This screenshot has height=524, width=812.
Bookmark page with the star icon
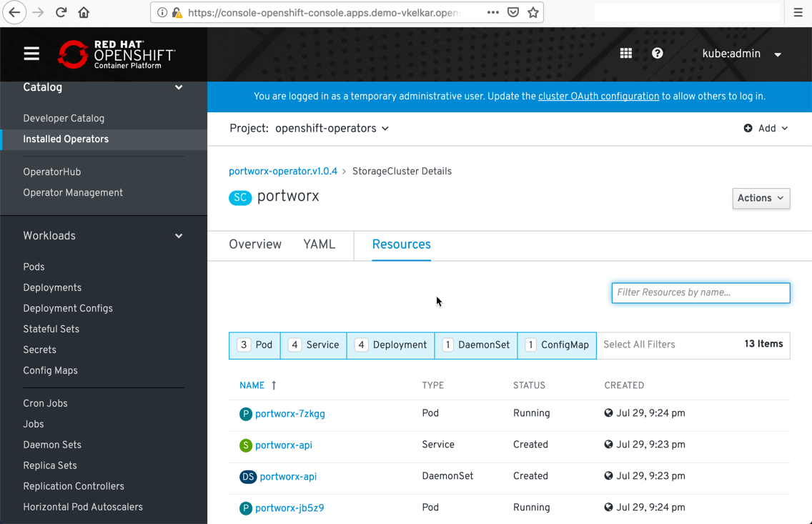533,12
